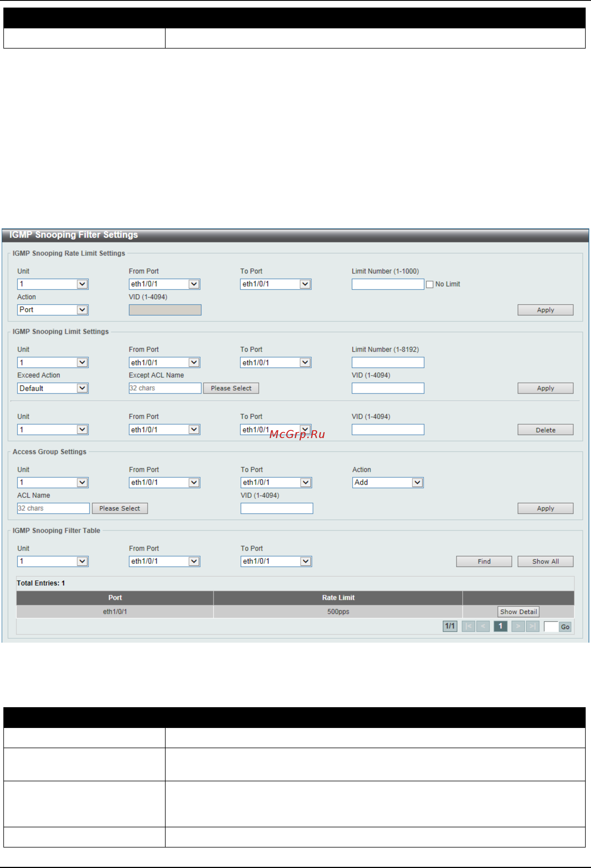Open Unit dropdown in the Delete row
This screenshot has height=868, width=591.
pos(53,430)
